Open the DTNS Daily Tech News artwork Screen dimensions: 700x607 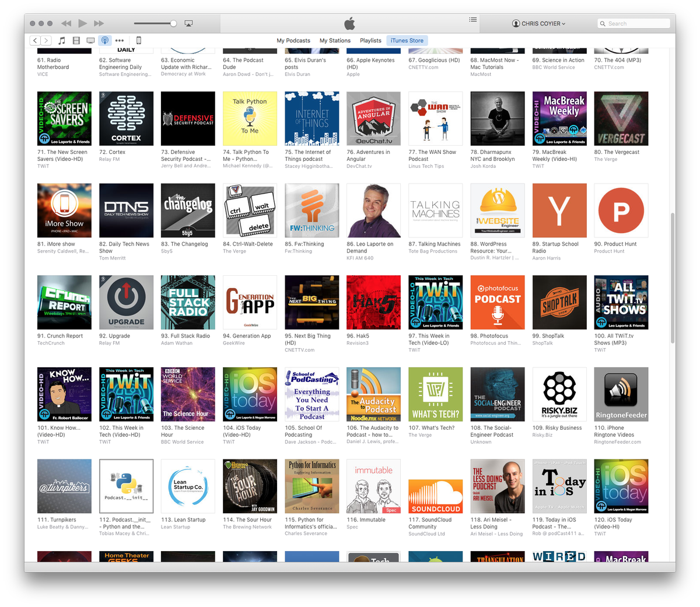(x=126, y=210)
